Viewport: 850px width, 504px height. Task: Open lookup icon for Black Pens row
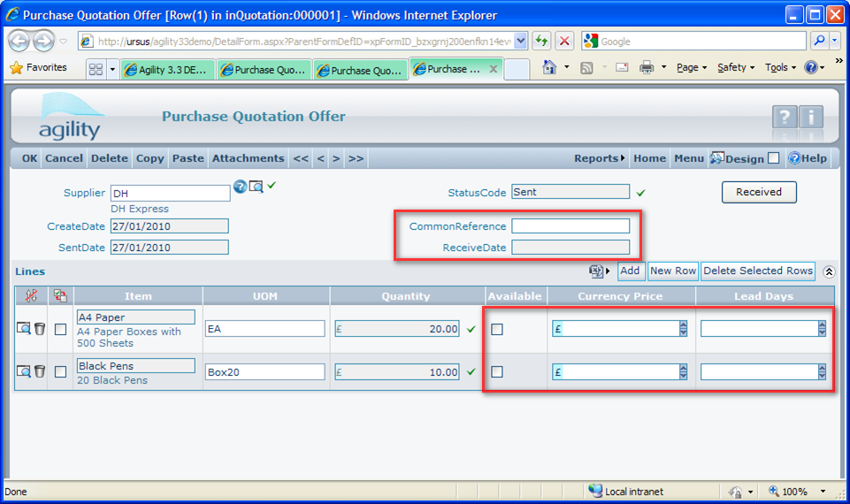coord(24,372)
